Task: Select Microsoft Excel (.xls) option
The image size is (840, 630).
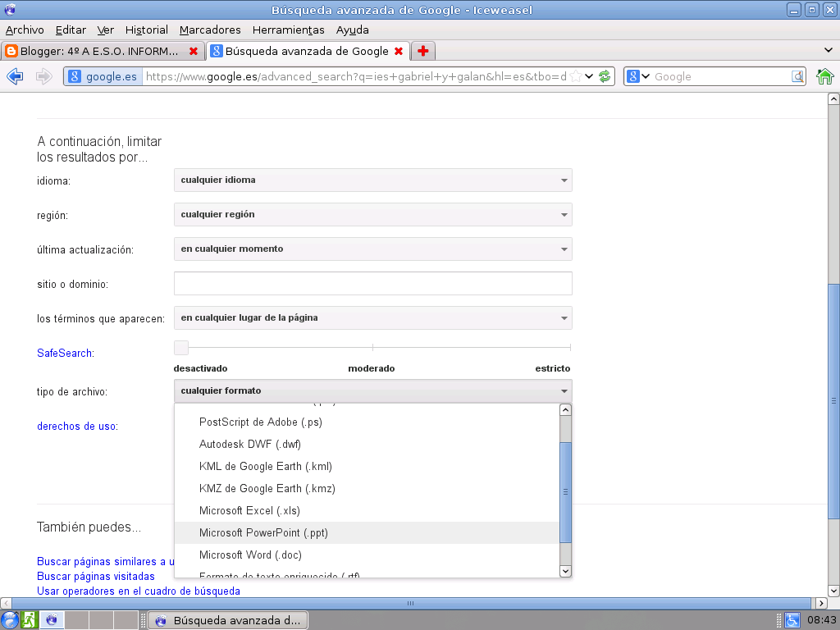Action: point(367,510)
